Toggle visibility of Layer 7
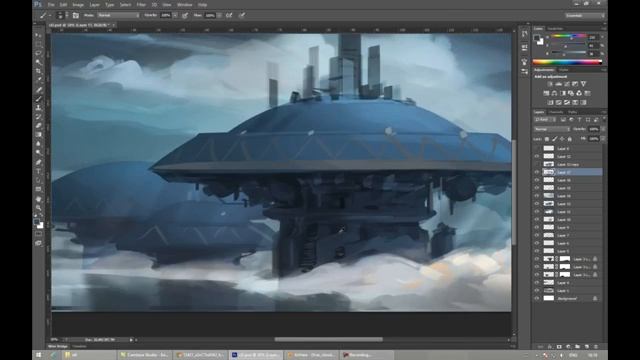This screenshot has width=640, height=360. tap(537, 236)
